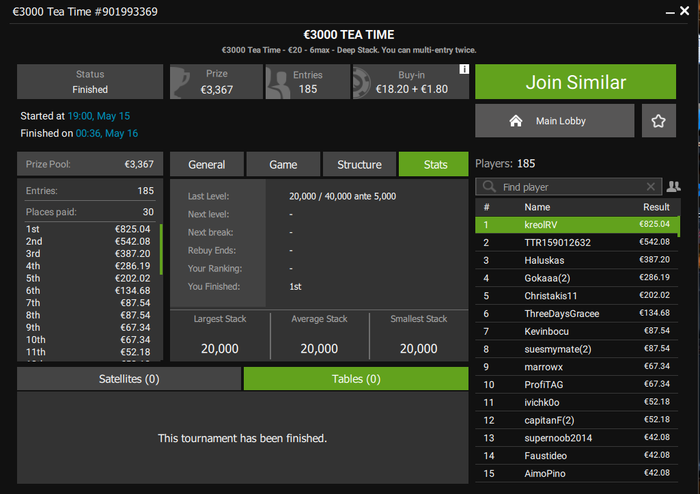This screenshot has width=700, height=494.
Task: Select player ivichk0o
Action: [576, 403]
